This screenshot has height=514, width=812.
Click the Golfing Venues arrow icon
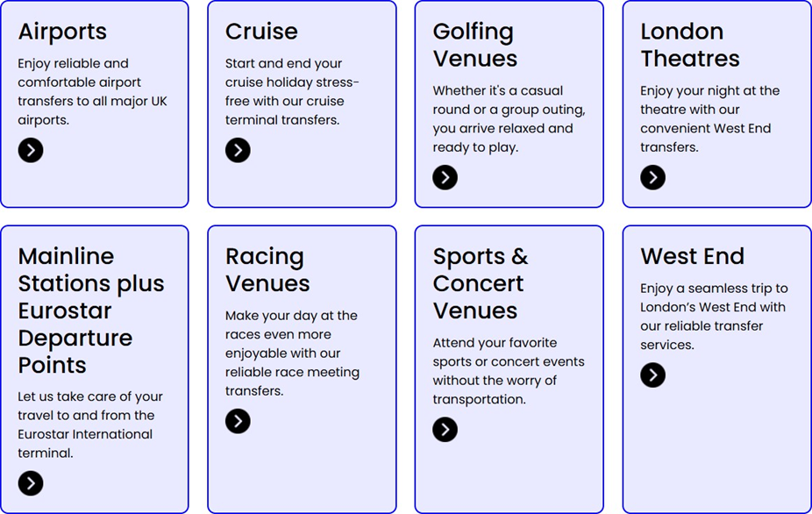coord(445,177)
